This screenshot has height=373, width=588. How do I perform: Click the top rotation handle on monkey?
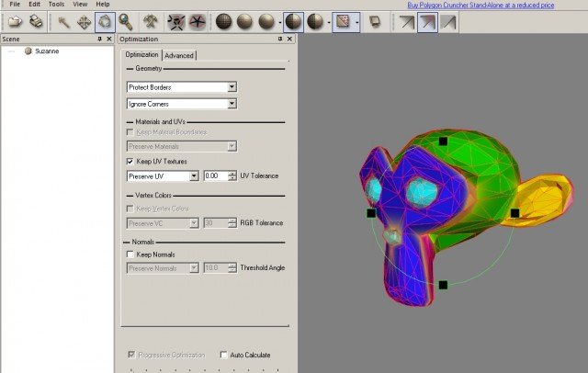[443, 141]
